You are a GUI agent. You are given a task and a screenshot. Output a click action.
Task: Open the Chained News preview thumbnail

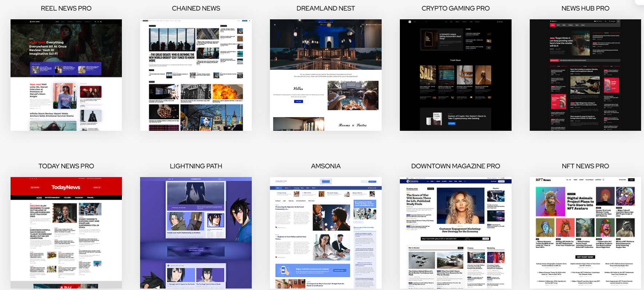click(x=196, y=75)
